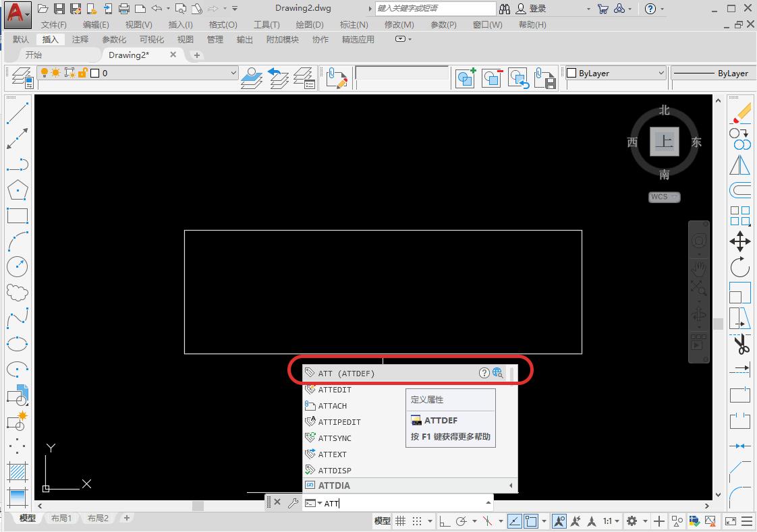Screen dimensions: 757x532
Task: Select the Revision Cloud tool
Action: click(17, 291)
